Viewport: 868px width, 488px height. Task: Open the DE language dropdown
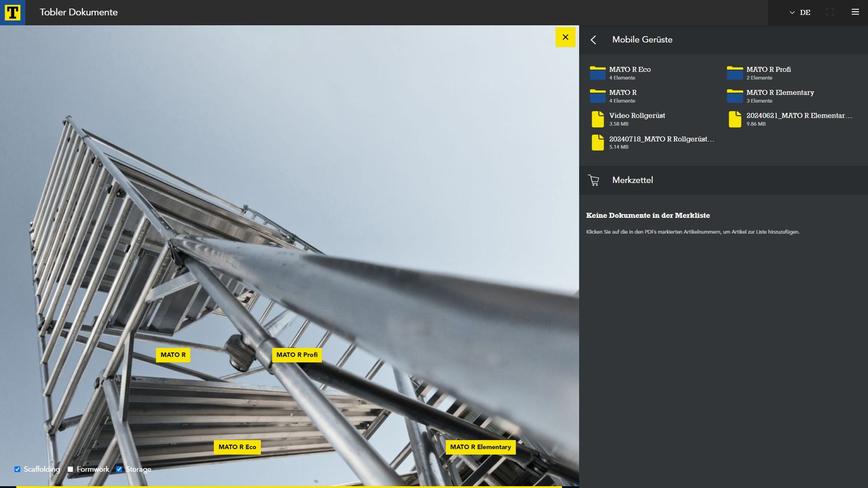pyautogui.click(x=800, y=13)
